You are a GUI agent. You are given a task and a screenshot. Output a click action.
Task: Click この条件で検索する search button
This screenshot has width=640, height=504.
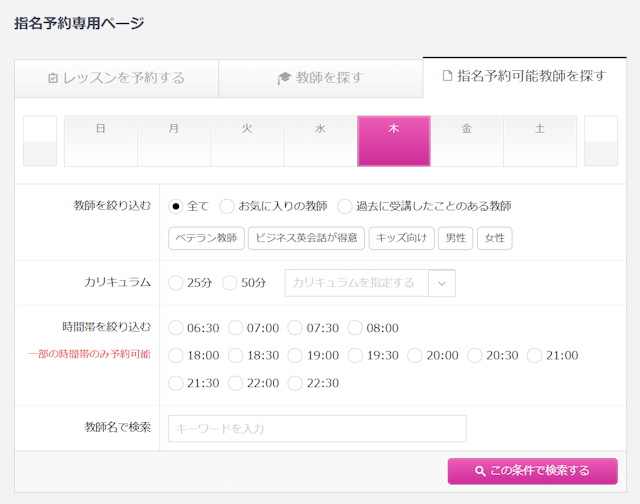pos(533,471)
